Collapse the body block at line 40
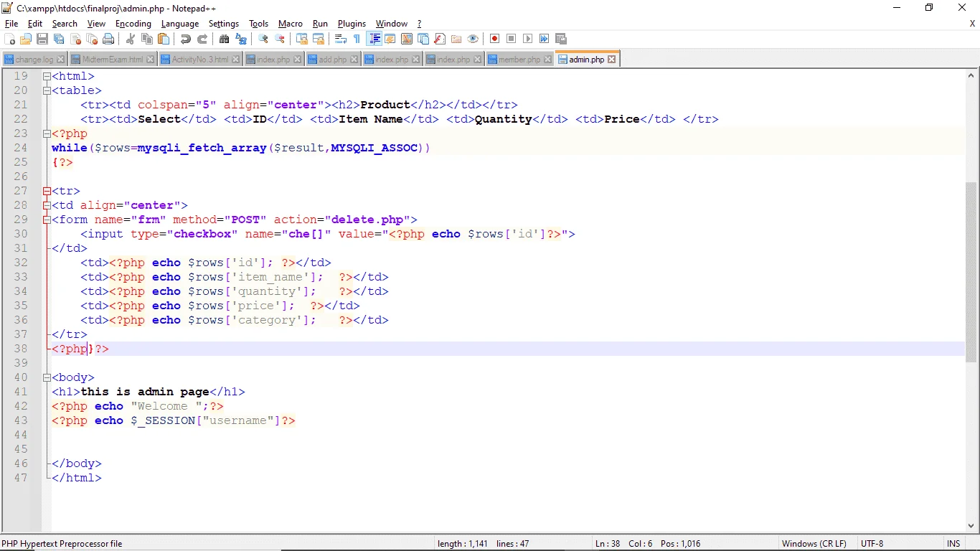Image resolution: width=980 pixels, height=551 pixels. [47, 377]
